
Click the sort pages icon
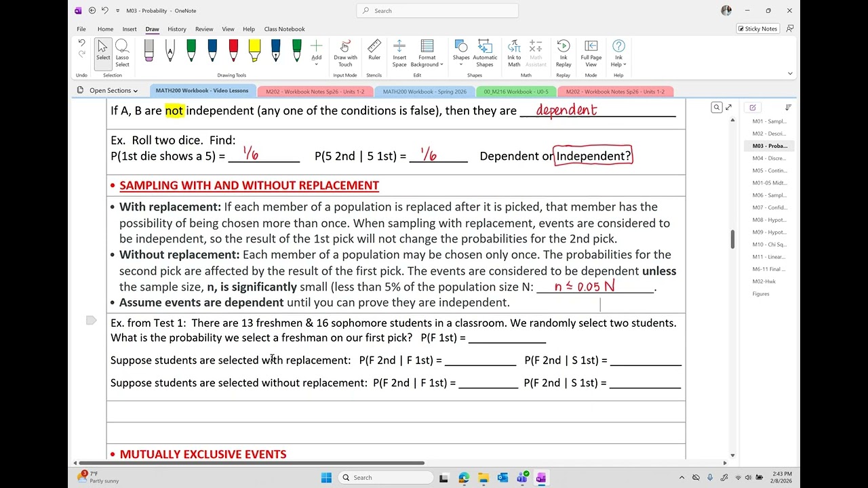(x=788, y=107)
